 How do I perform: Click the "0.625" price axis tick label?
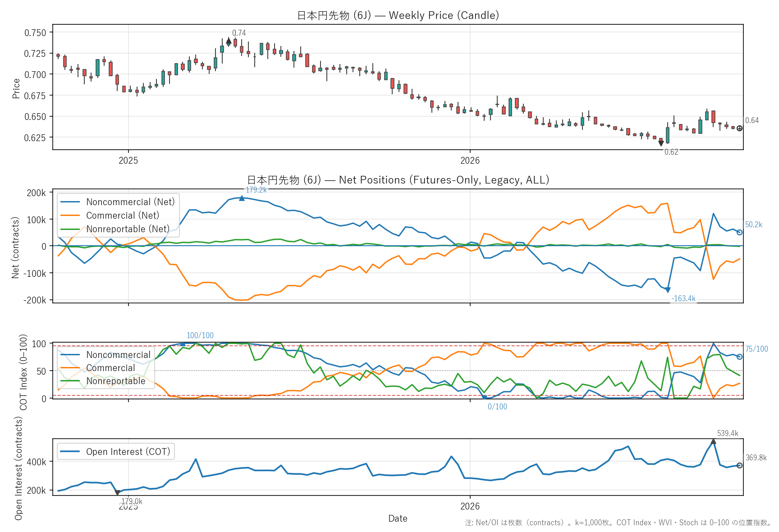pyautogui.click(x=35, y=138)
